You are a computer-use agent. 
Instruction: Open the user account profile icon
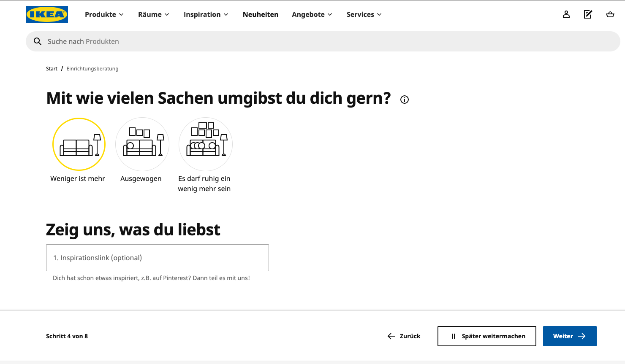pos(566,14)
